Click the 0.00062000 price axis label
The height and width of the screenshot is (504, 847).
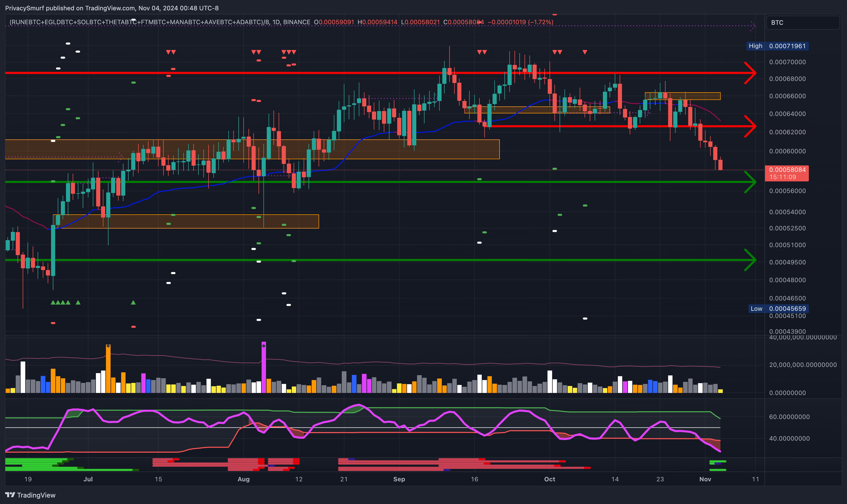tap(787, 132)
